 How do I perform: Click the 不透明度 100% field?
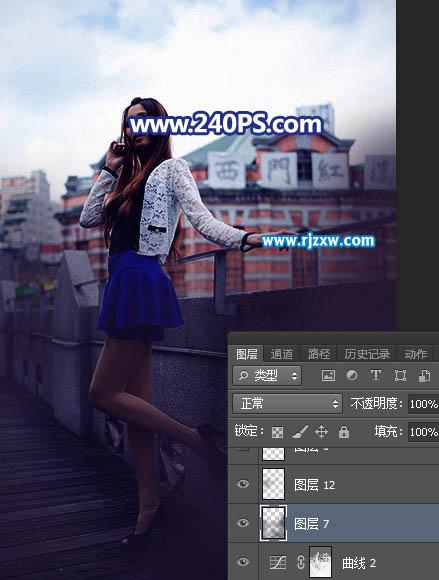click(x=423, y=404)
